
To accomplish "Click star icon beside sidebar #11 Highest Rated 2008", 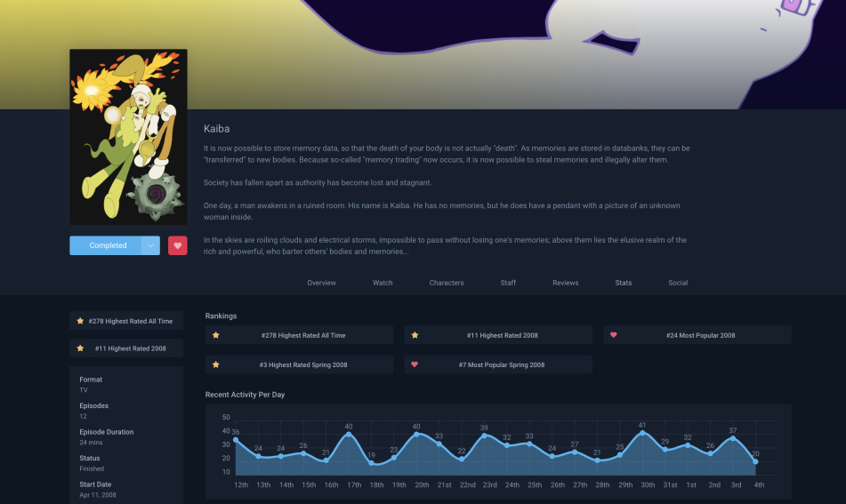I will 80,348.
